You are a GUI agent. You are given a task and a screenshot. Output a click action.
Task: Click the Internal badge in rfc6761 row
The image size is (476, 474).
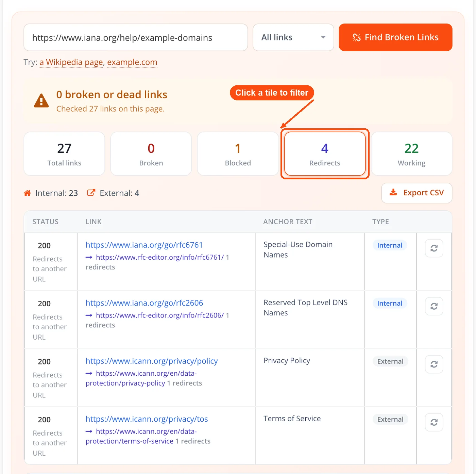[x=390, y=245]
